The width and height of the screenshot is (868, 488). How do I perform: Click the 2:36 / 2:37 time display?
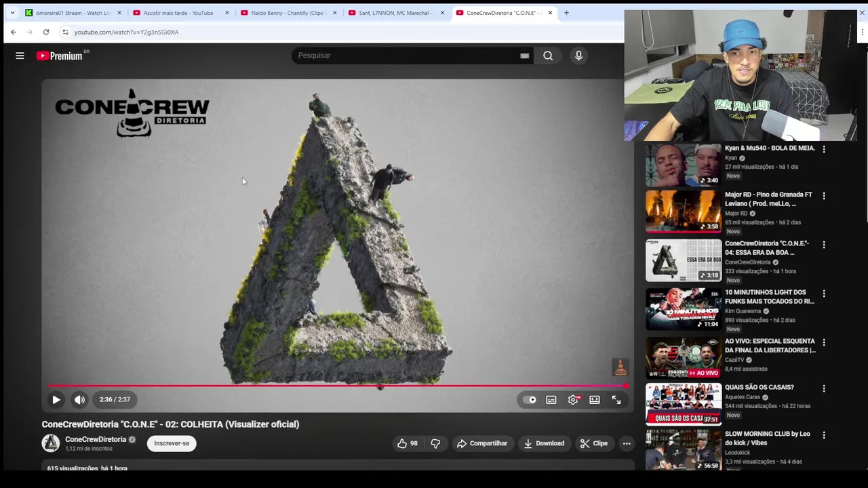(x=115, y=400)
